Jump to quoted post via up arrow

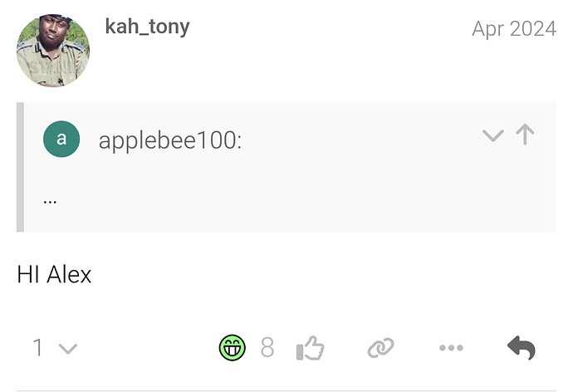click(525, 135)
